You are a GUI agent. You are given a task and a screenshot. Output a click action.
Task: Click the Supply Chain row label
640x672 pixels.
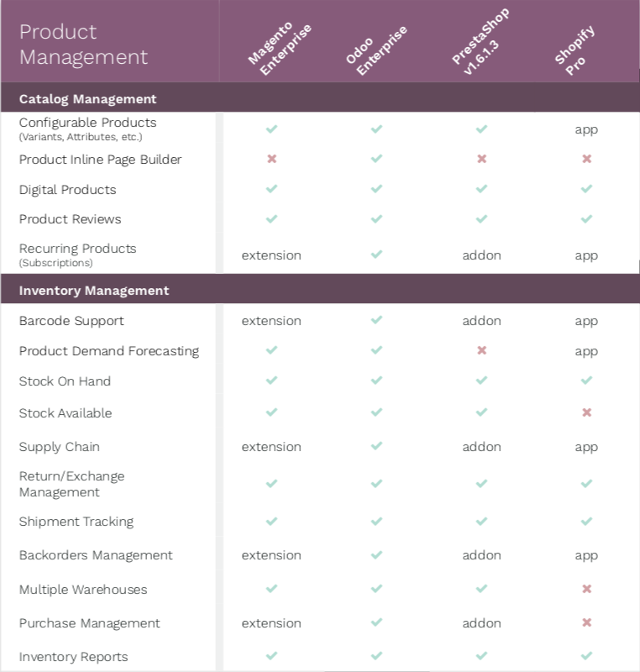tap(60, 447)
